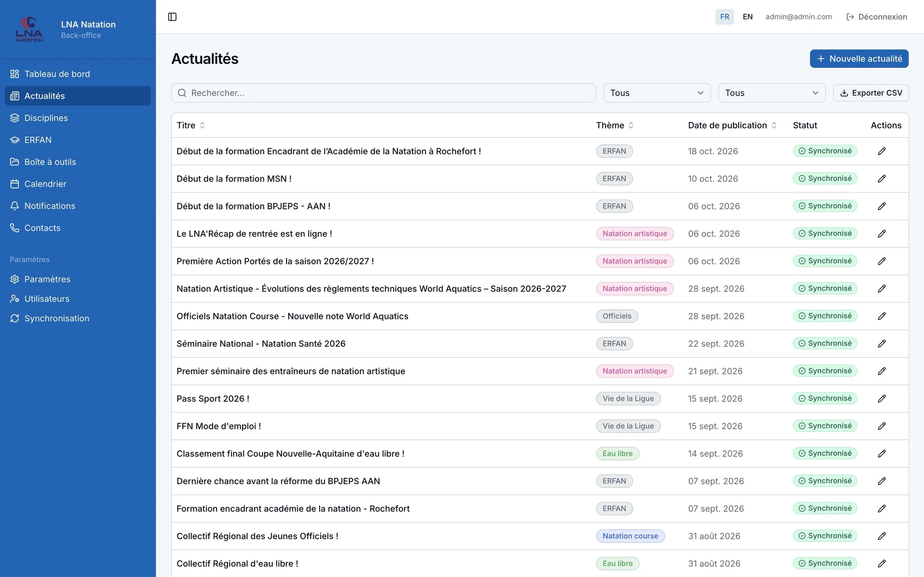Open the Calendrier menu item
The image size is (924, 577).
pyautogui.click(x=78, y=184)
